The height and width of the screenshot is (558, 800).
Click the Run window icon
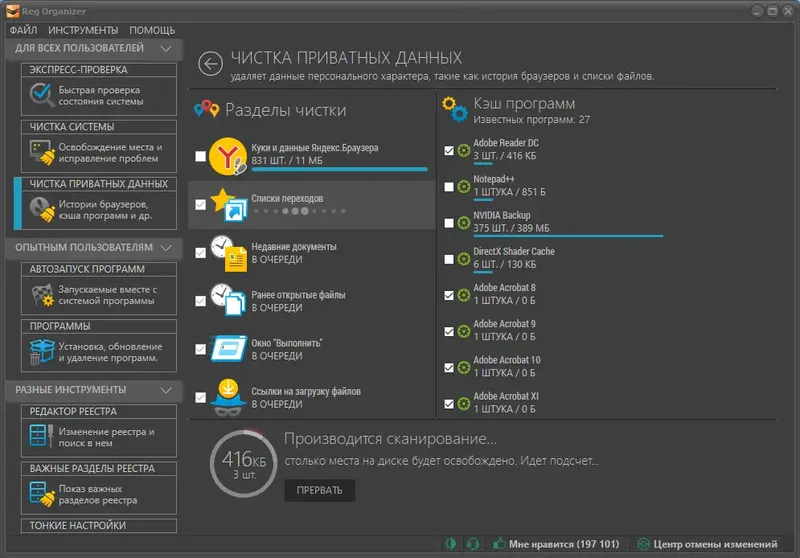(229, 349)
